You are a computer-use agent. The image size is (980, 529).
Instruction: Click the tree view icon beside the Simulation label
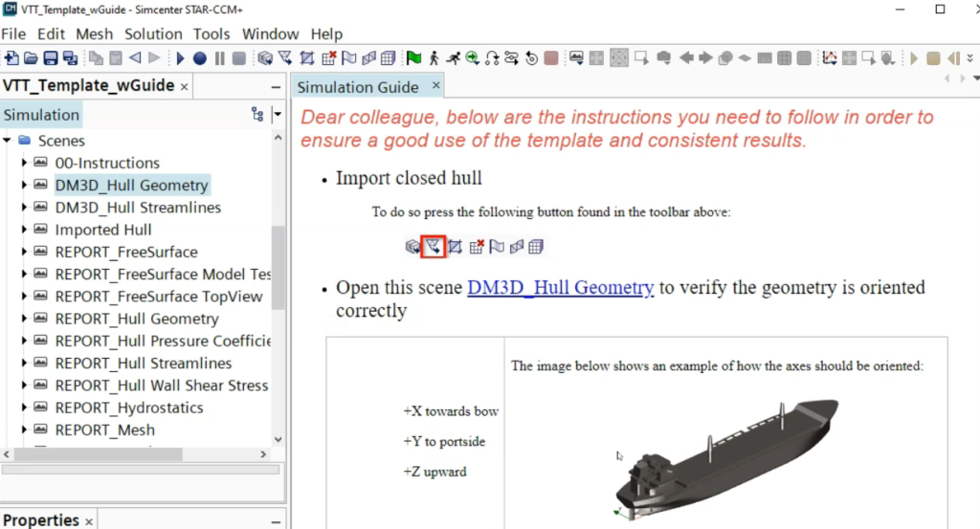coord(256,115)
